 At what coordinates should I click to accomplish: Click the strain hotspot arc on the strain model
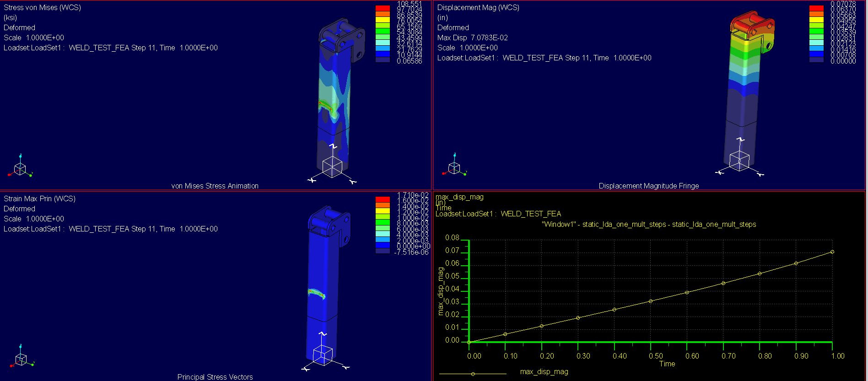coord(316,293)
